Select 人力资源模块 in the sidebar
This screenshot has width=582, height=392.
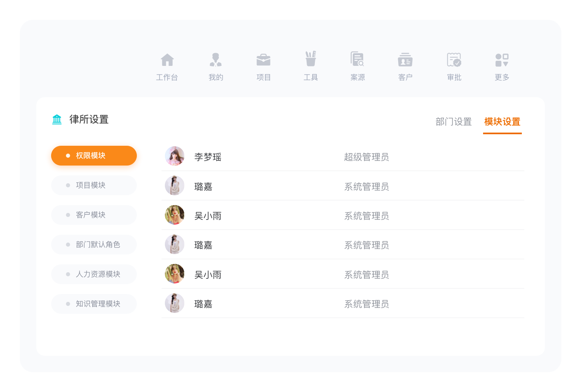(x=94, y=274)
